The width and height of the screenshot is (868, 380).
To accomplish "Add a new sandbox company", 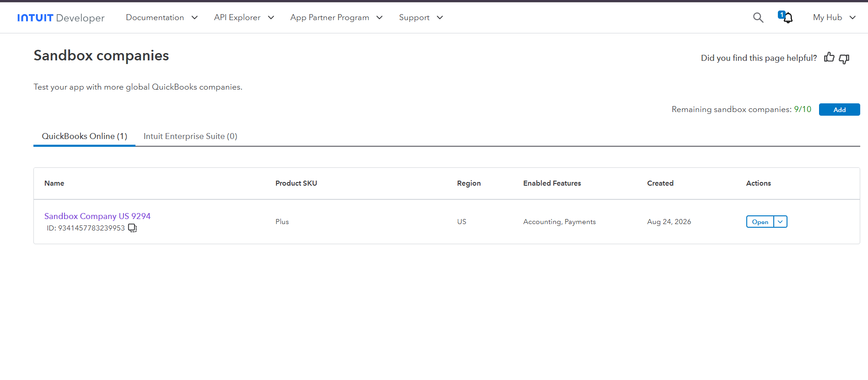I will 839,110.
